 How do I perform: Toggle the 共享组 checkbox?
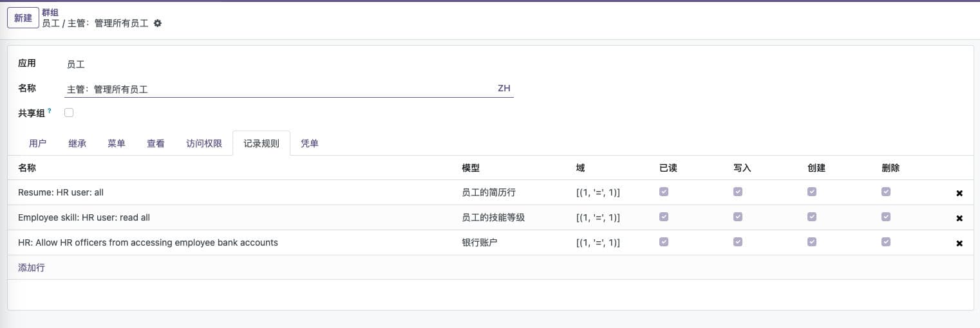click(x=69, y=113)
